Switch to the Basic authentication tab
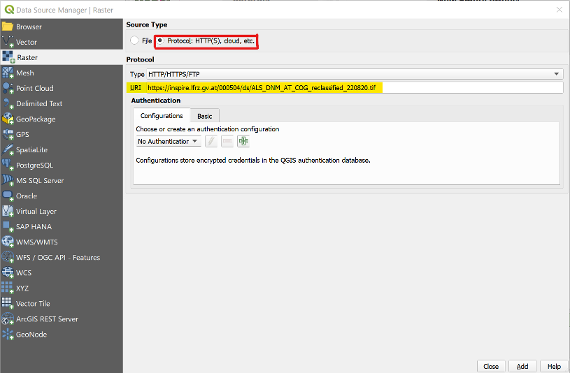This screenshot has width=570, height=373. click(205, 116)
